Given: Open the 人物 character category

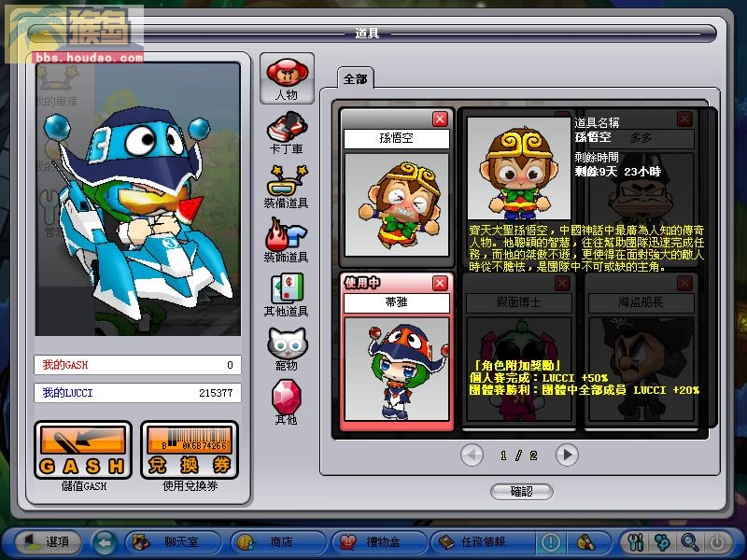Looking at the screenshot, I should click(287, 78).
